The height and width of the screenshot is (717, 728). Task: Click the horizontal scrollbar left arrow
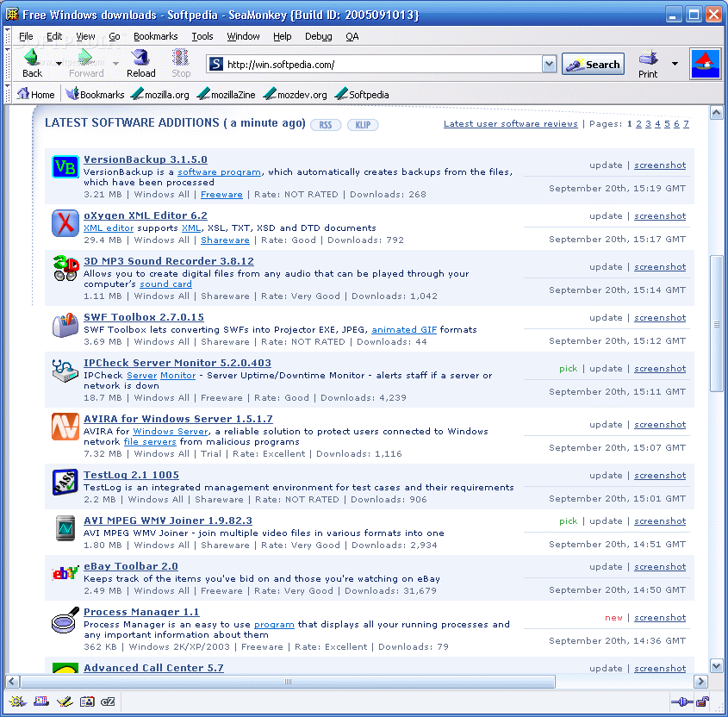(x=12, y=682)
